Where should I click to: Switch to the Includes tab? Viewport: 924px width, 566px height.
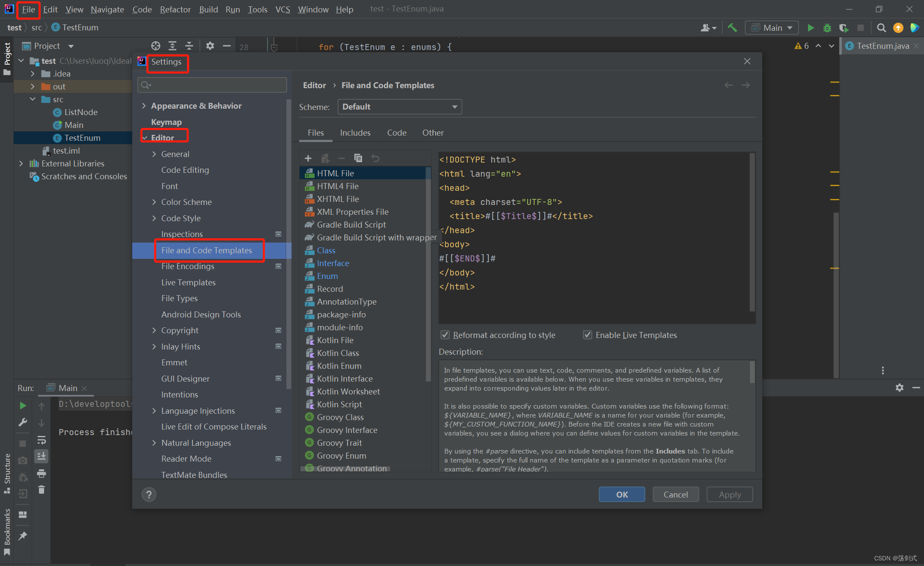(355, 133)
